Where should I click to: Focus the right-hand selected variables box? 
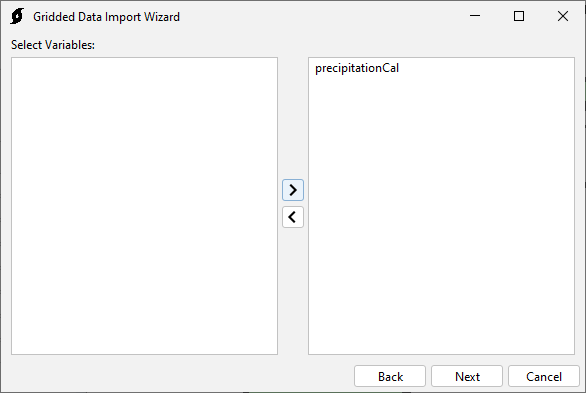[441, 206]
